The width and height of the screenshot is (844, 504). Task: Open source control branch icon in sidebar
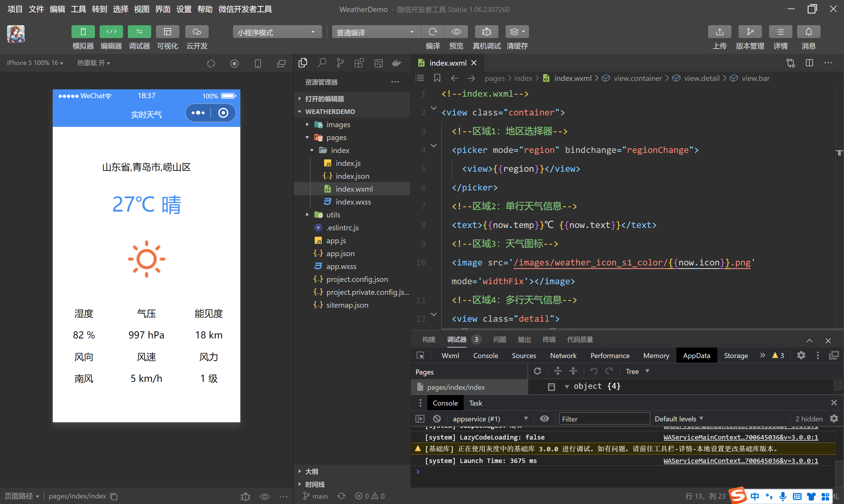(340, 63)
